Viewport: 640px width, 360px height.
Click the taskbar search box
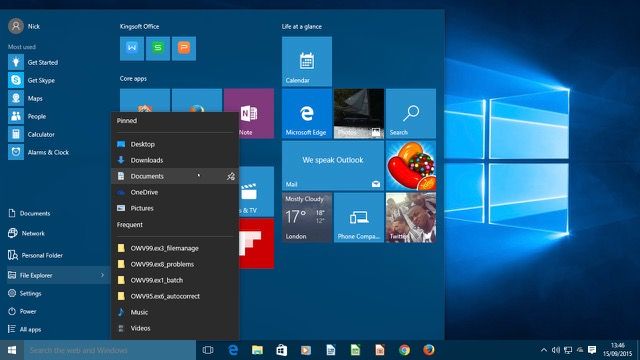[x=110, y=350]
